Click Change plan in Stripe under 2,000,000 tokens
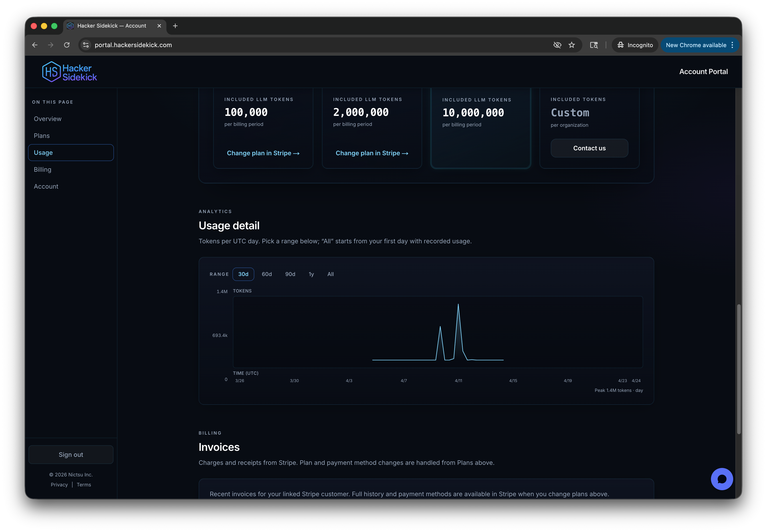 [372, 153]
